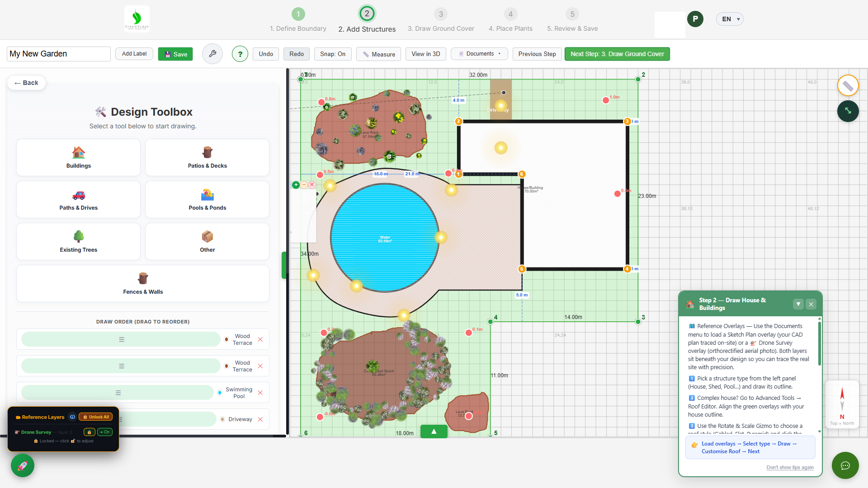The width and height of the screenshot is (868, 488).
Task: Go to step 3 Draw Ground Cover tab
Action: pyautogui.click(x=441, y=20)
